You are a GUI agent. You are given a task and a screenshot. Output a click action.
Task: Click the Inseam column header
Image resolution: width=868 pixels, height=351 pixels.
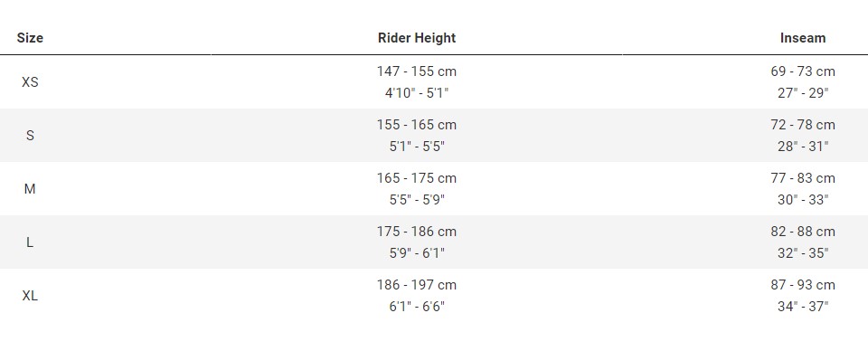point(803,38)
